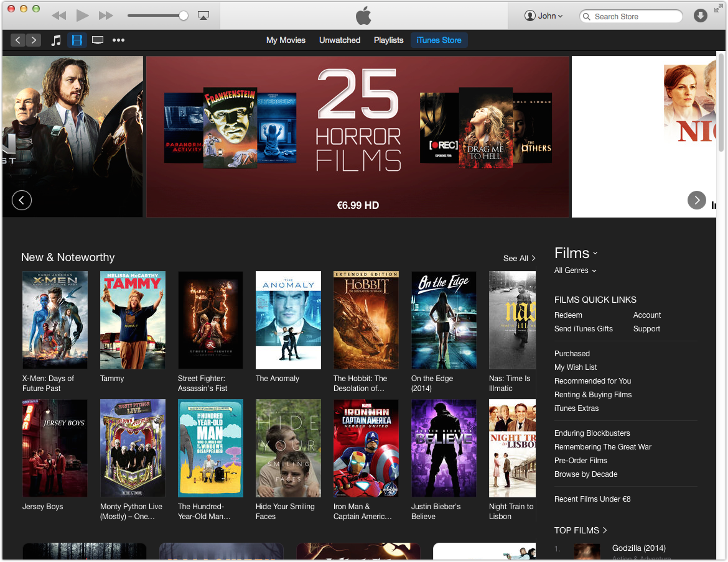This screenshot has width=728, height=562.
Task: Click the Search Store field
Action: point(631,16)
